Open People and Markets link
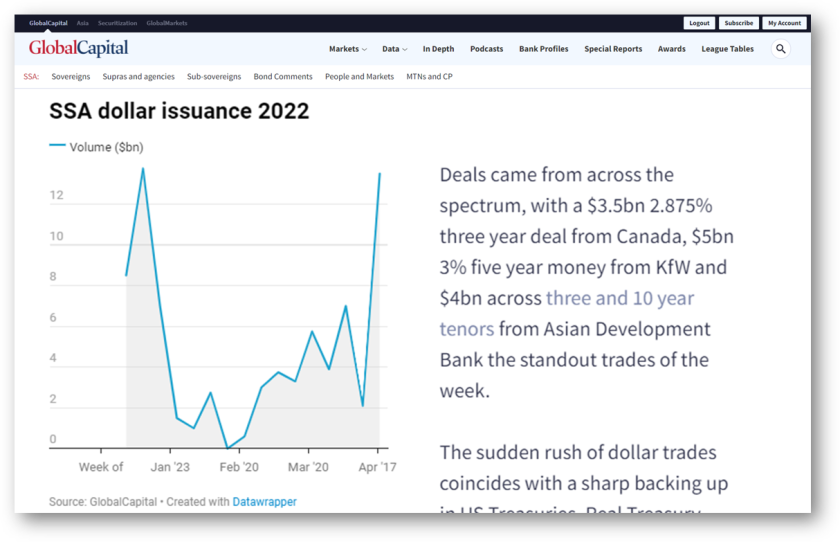This screenshot has height=542, width=840. 359,77
